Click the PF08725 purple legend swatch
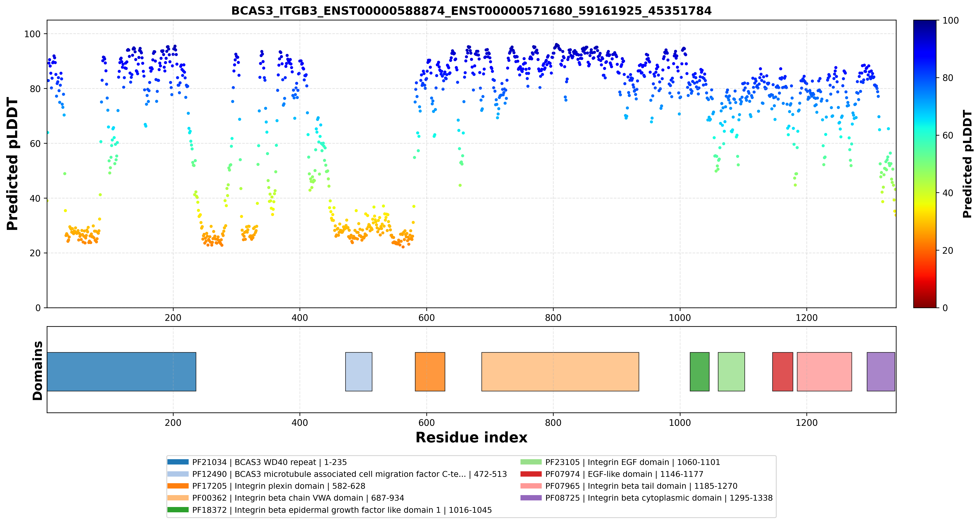Image resolution: width=980 pixels, height=524 pixels. (531, 498)
